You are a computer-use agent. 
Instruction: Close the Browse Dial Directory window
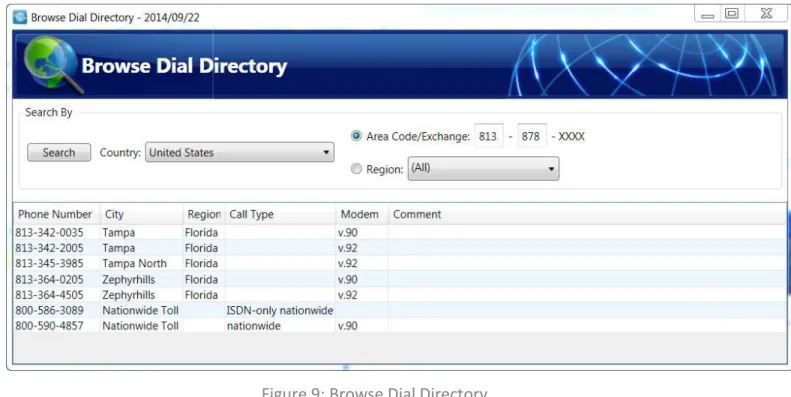pyautogui.click(x=766, y=14)
